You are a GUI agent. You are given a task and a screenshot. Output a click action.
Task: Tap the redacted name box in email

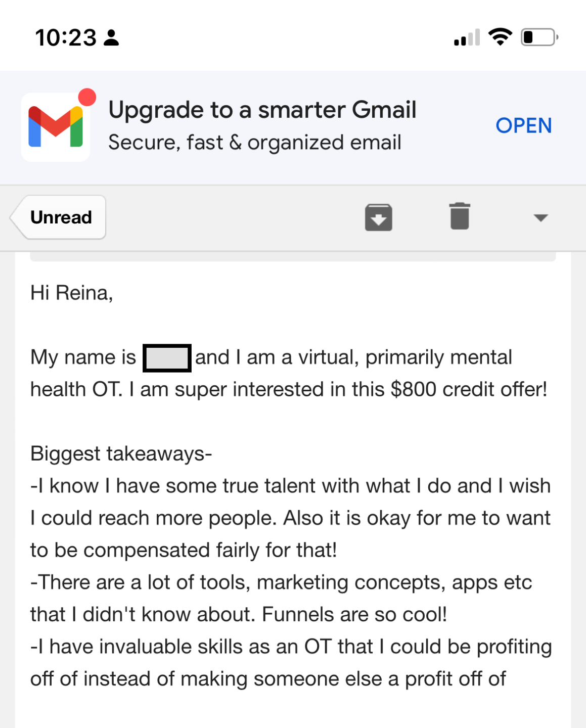click(x=167, y=358)
